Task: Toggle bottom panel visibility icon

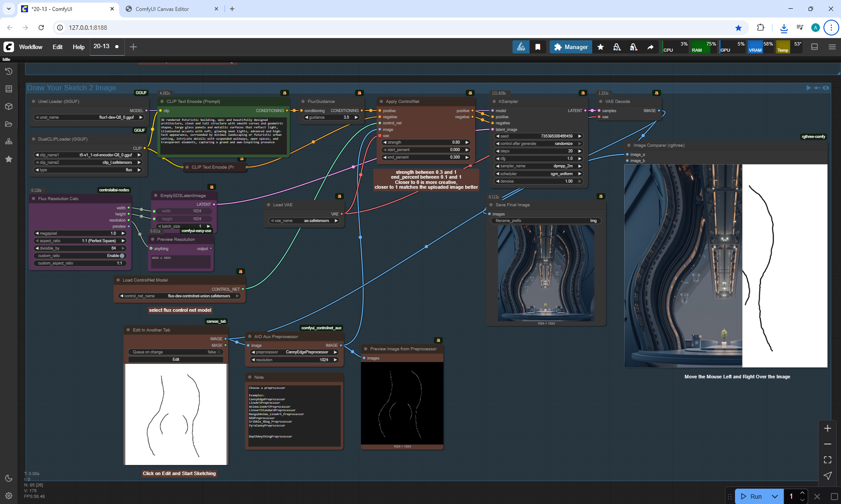Action: [814, 47]
